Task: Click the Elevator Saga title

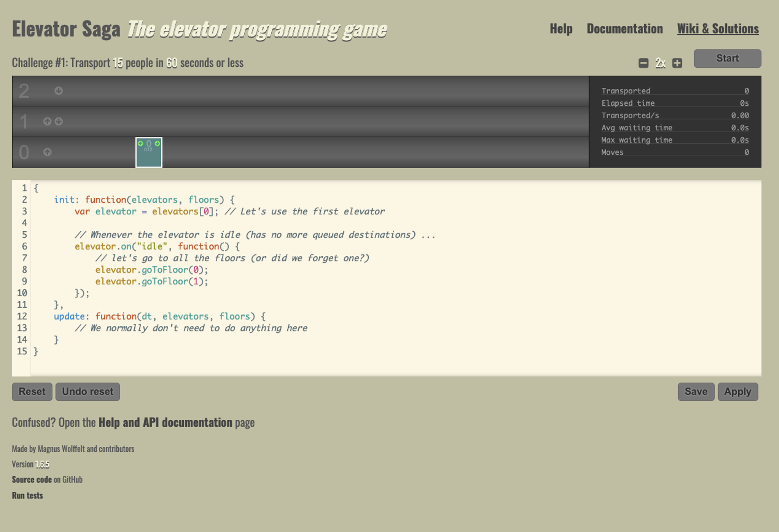Action: coord(66,29)
